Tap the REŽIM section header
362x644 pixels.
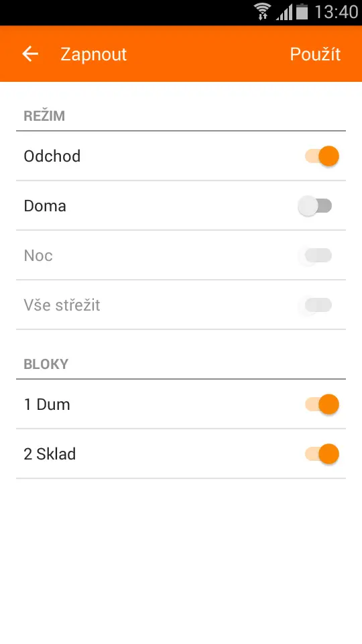tap(44, 116)
